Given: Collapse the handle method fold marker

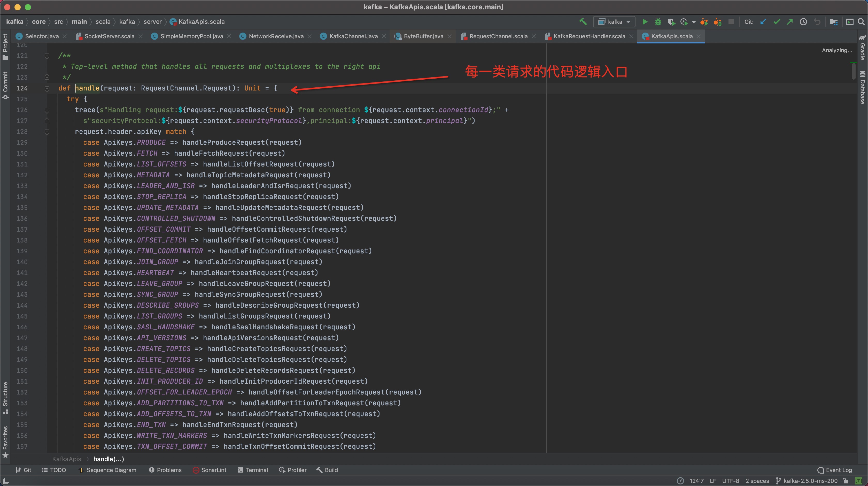Looking at the screenshot, I should (47, 88).
